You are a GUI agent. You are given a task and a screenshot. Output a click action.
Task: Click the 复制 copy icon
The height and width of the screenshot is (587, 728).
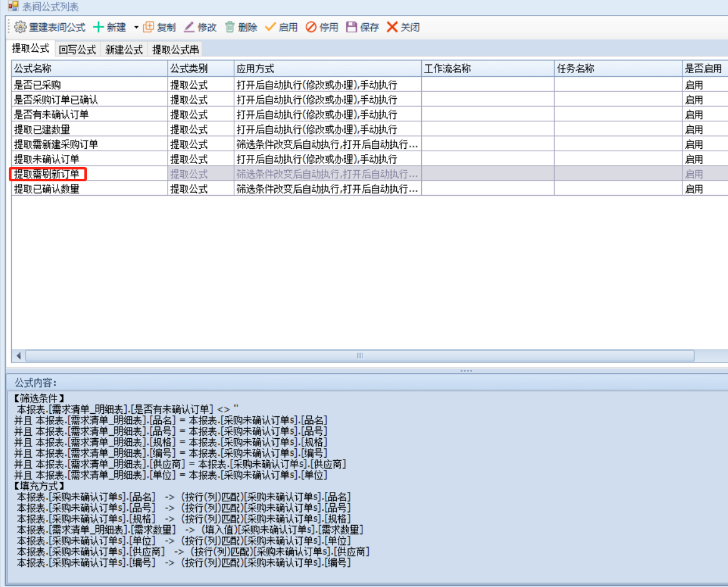pyautogui.click(x=149, y=28)
